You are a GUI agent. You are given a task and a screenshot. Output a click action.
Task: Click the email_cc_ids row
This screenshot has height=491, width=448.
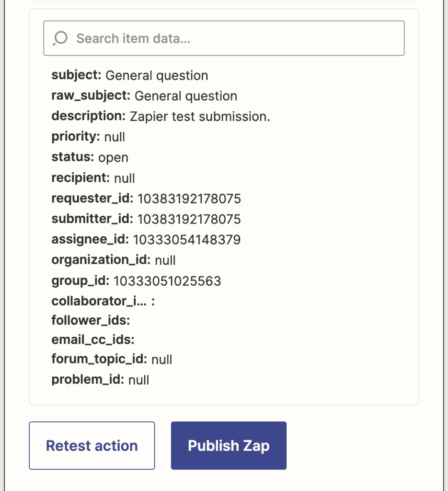[93, 340]
